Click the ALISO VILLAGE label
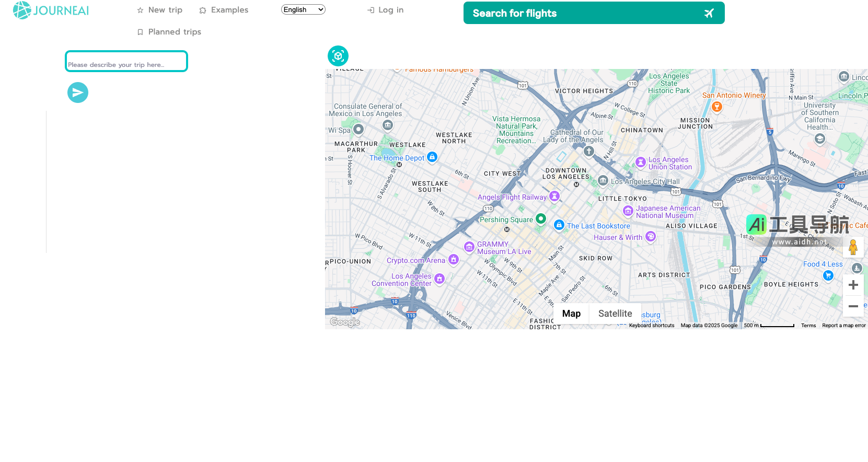Screen dimensions: 868x462 [691, 226]
